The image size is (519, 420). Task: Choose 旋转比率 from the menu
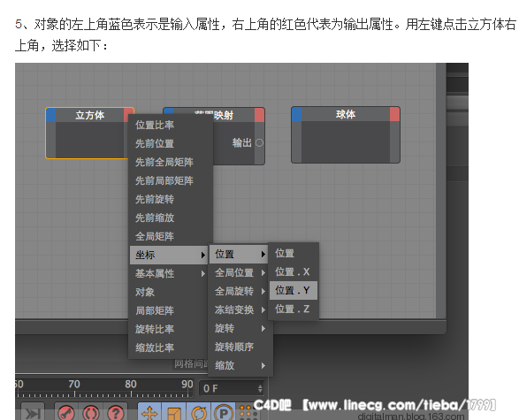169,329
